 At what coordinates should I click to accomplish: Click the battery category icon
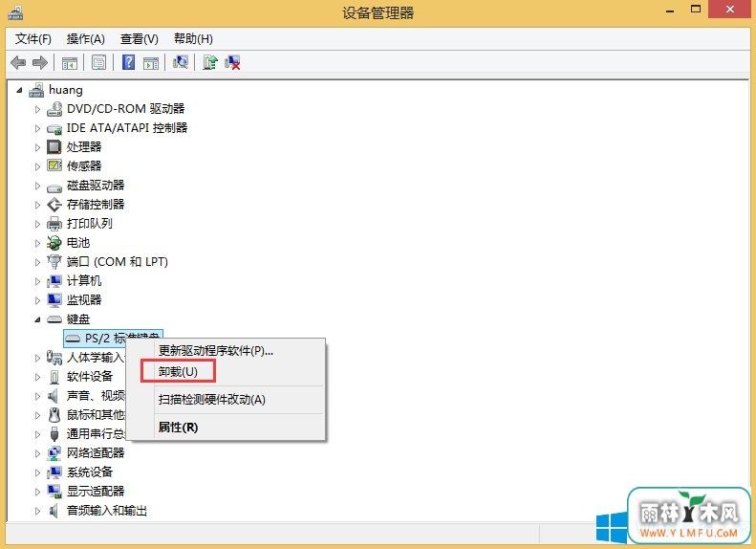tap(54, 243)
